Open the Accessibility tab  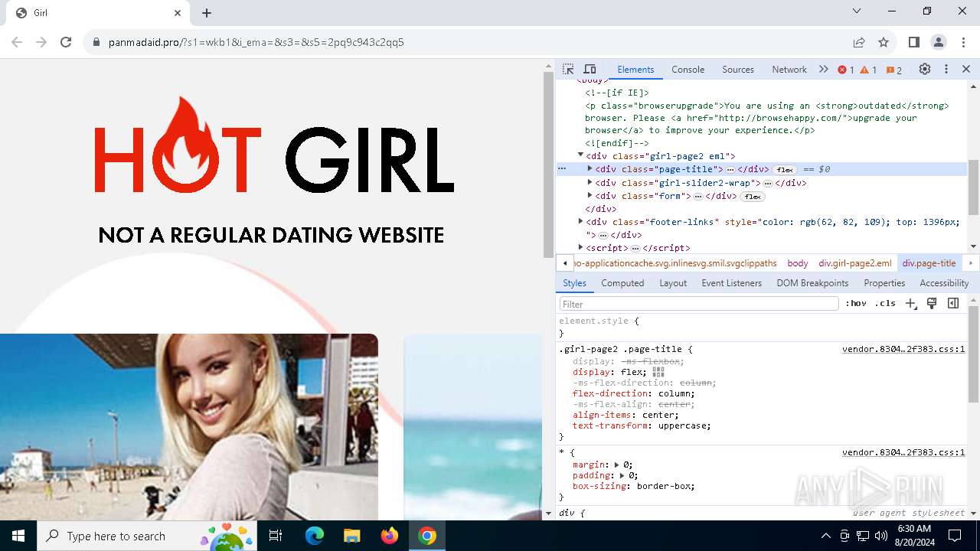click(x=944, y=283)
